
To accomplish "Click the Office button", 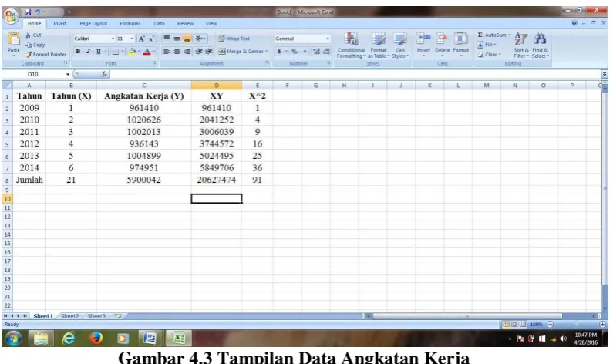I will 10,16.
